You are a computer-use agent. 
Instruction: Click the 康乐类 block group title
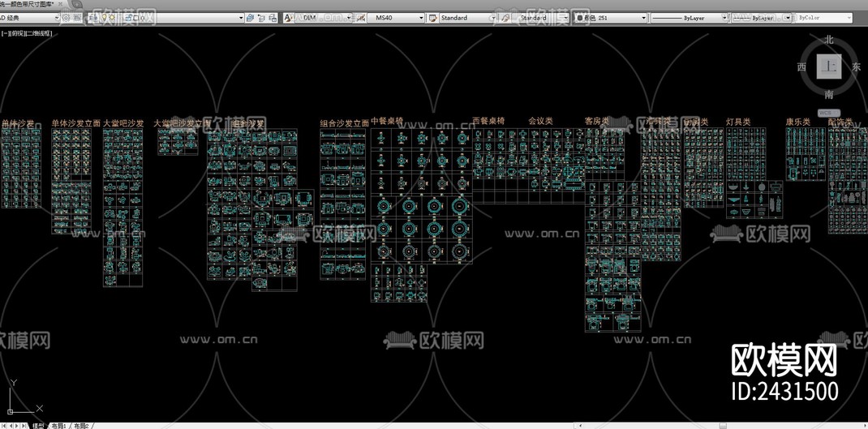tap(797, 121)
